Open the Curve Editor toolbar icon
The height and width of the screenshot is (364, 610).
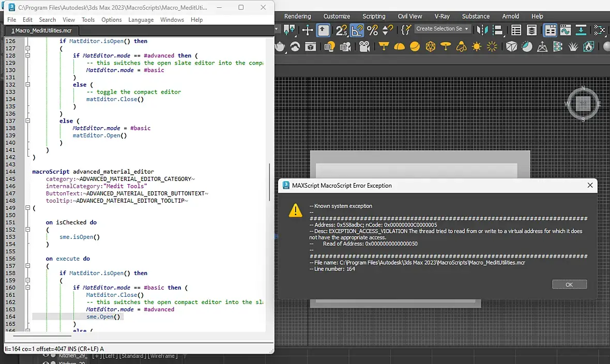pos(565,29)
